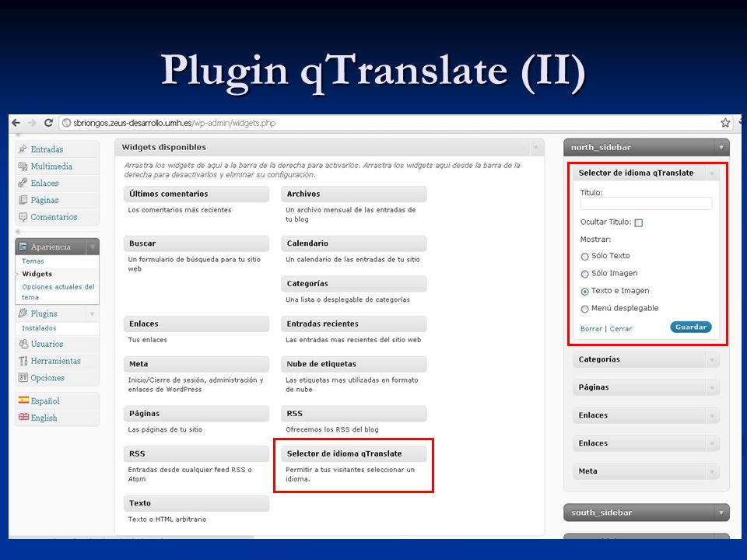Collapse the north_sidebar panel arrow
The image size is (747, 560).
coord(721,148)
